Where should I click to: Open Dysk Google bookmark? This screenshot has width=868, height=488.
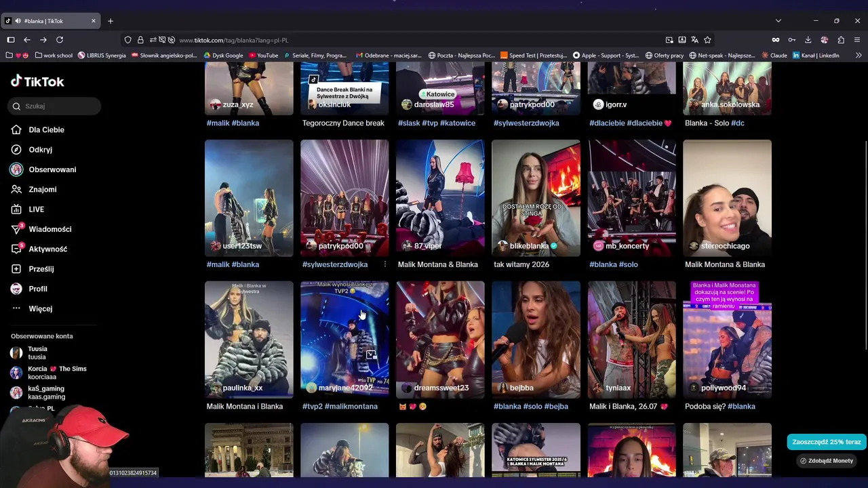pyautogui.click(x=222, y=56)
